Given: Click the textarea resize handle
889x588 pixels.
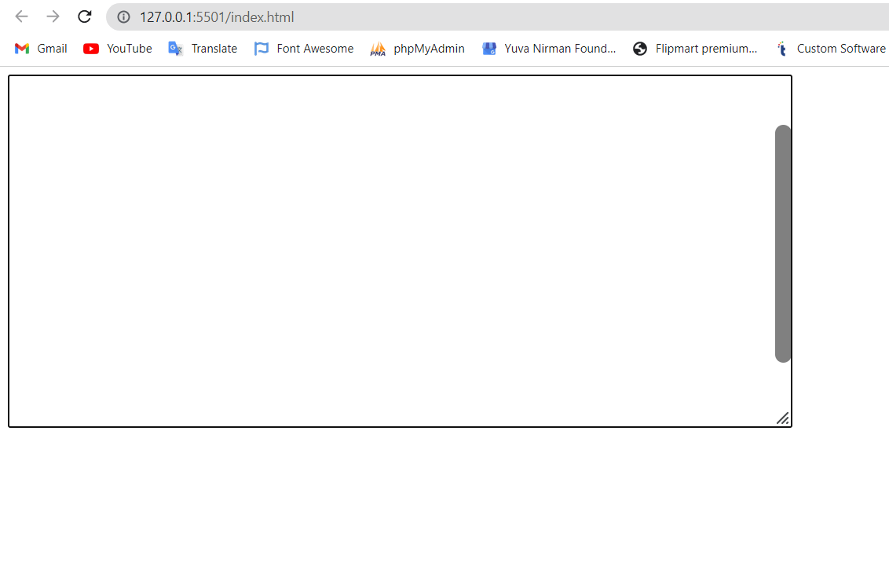Looking at the screenshot, I should (783, 418).
